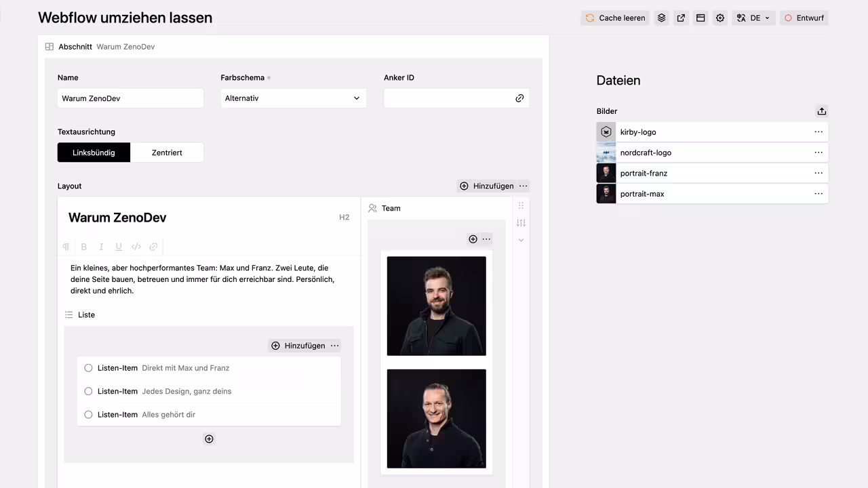Viewport: 868px width, 488px height.
Task: Open options menu for portrait-franz
Action: click(818, 173)
